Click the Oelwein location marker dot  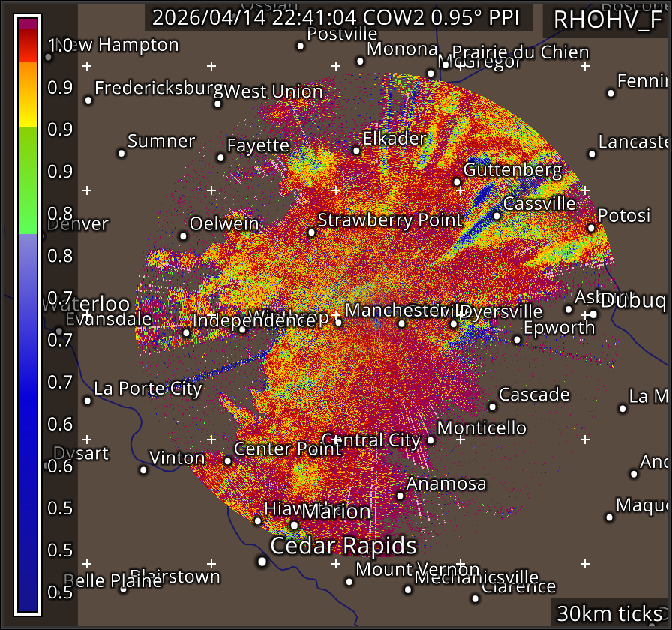[183, 235]
